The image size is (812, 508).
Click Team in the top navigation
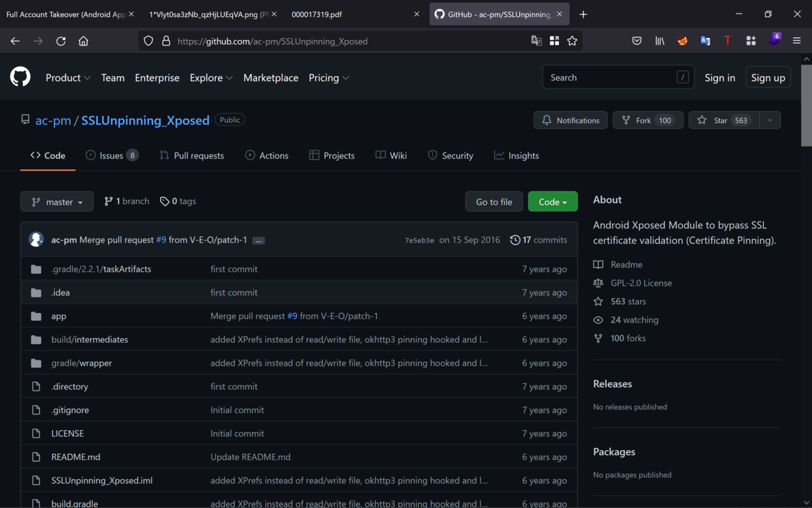click(113, 78)
